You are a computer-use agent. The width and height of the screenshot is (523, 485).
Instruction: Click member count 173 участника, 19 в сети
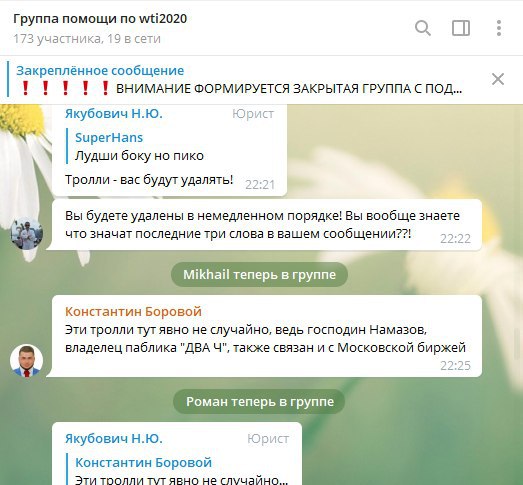pyautogui.click(x=87, y=39)
